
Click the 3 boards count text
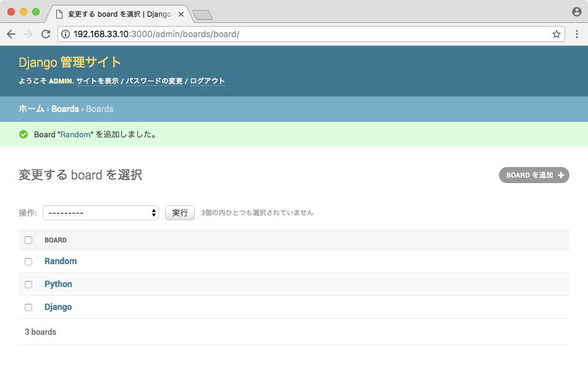coord(41,332)
